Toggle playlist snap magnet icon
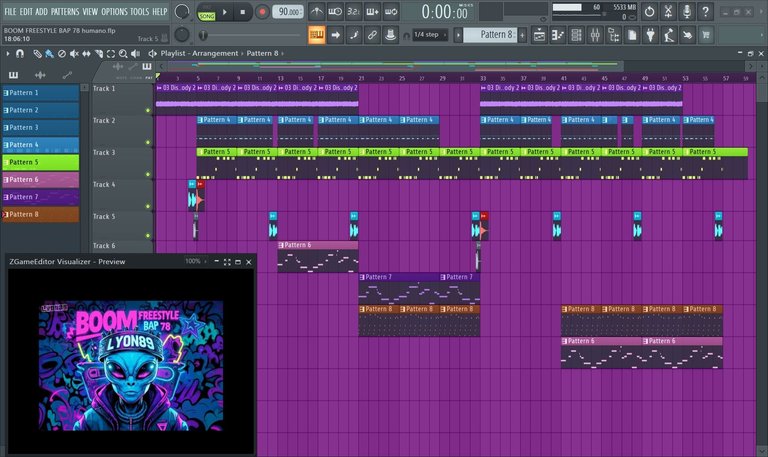Image resolution: width=768 pixels, height=457 pixels. [20, 53]
